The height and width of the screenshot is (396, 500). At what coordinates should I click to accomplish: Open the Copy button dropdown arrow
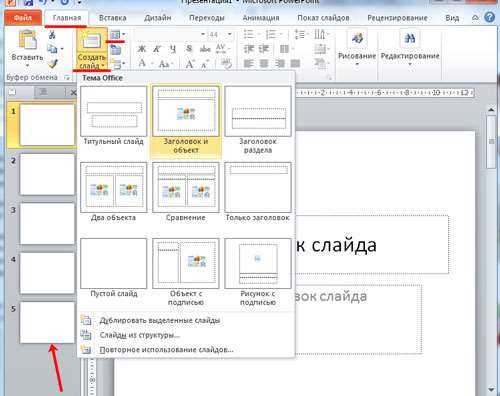tap(62, 49)
